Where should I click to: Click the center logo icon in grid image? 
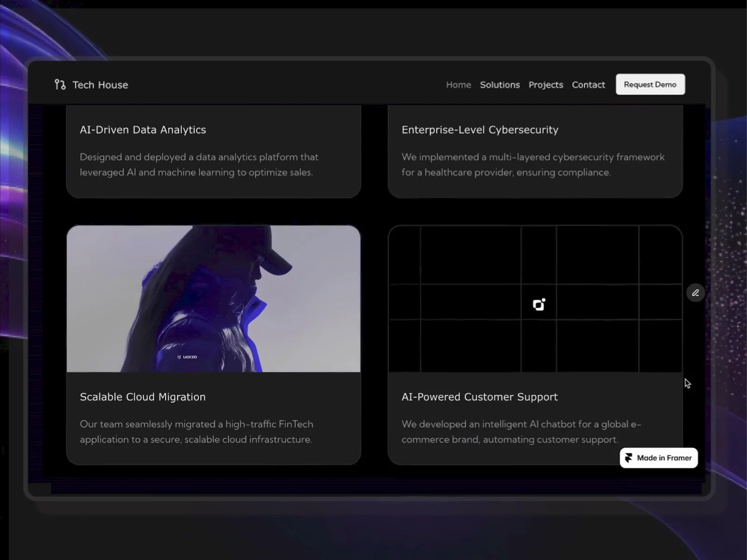tap(539, 304)
